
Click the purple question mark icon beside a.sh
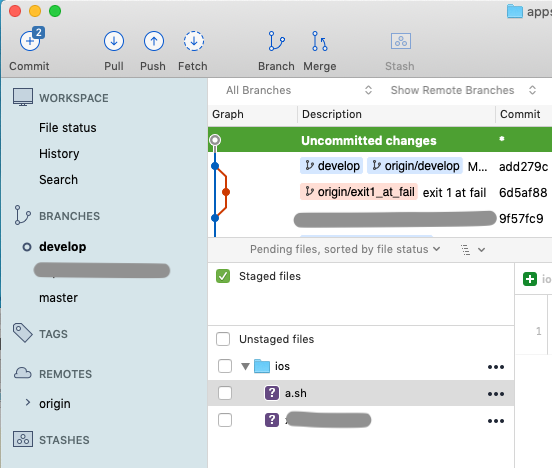tap(272, 393)
